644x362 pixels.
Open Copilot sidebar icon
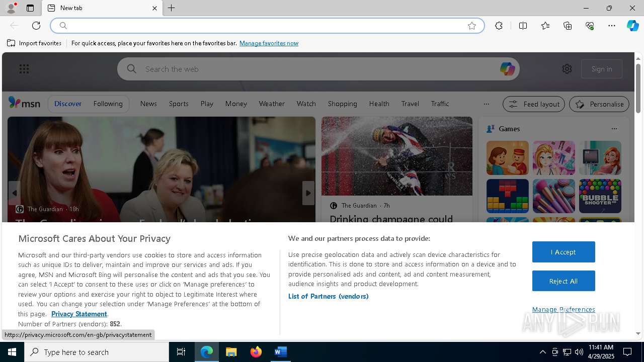[632, 26]
